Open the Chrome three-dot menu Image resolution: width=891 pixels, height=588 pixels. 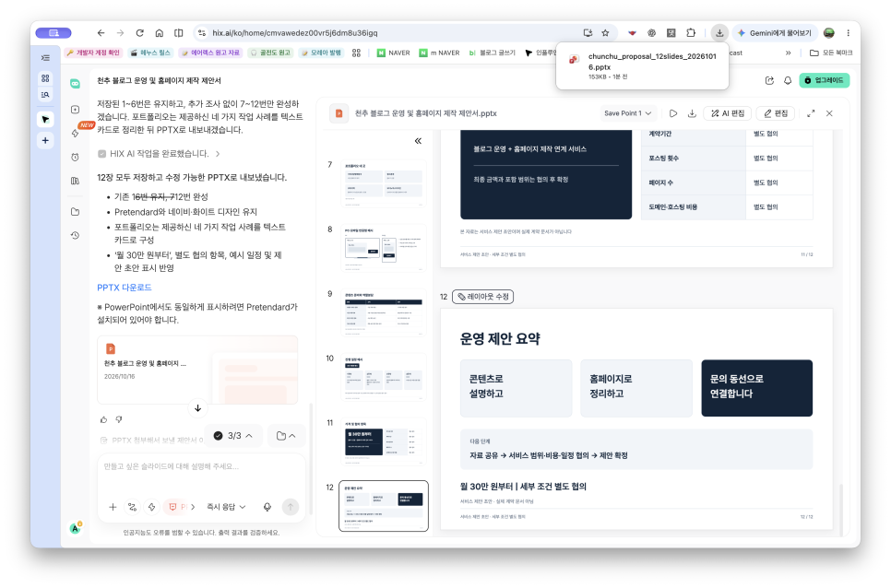tap(848, 33)
